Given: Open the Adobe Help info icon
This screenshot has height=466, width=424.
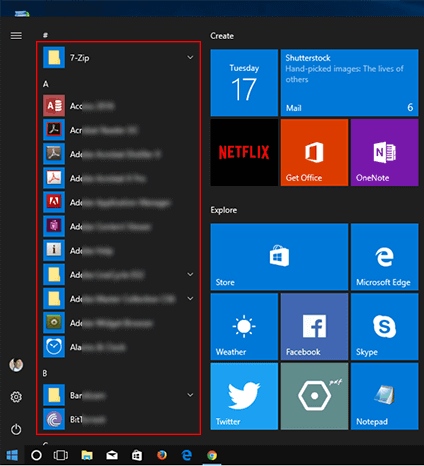Looking at the screenshot, I should 54,250.
